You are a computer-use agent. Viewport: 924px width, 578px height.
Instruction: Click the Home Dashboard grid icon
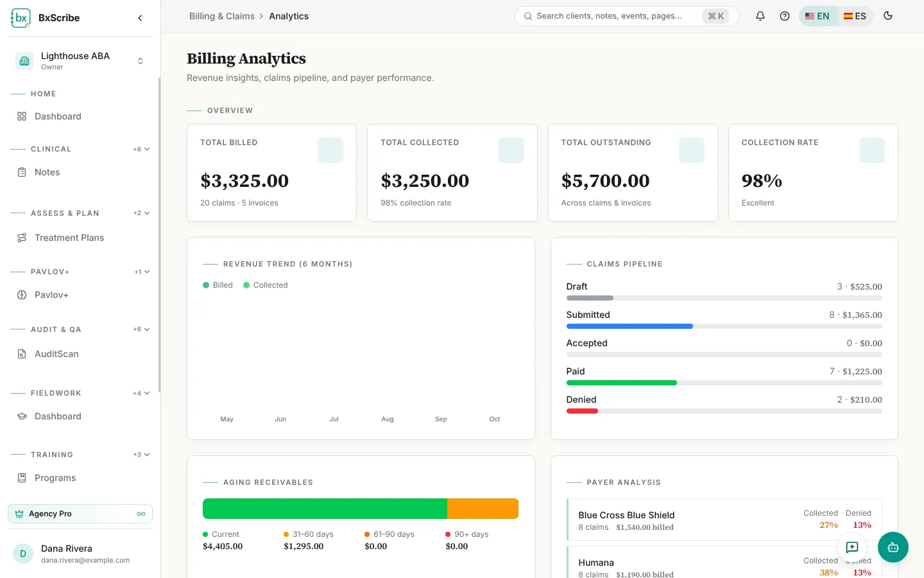pyautogui.click(x=22, y=116)
